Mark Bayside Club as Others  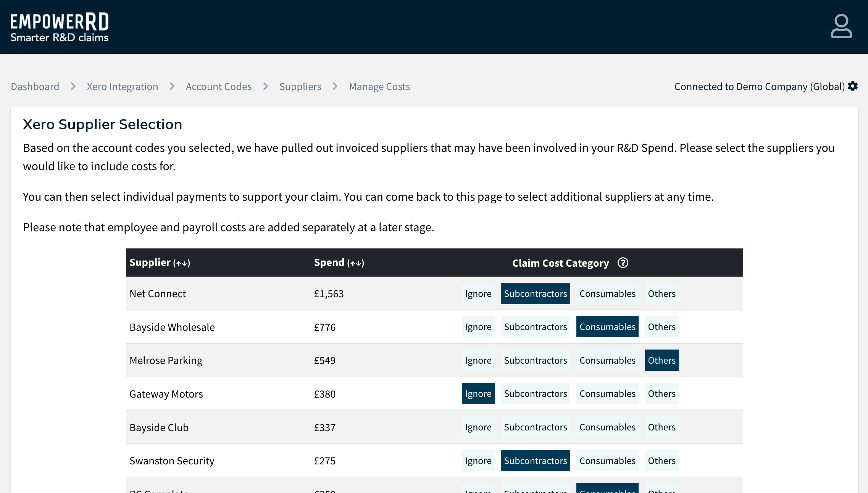[x=661, y=427]
